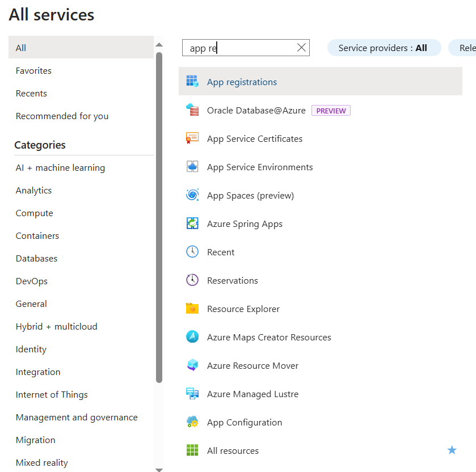Open the Resource Explorer link
Viewport: 476px width, 472px height.
[243, 309]
